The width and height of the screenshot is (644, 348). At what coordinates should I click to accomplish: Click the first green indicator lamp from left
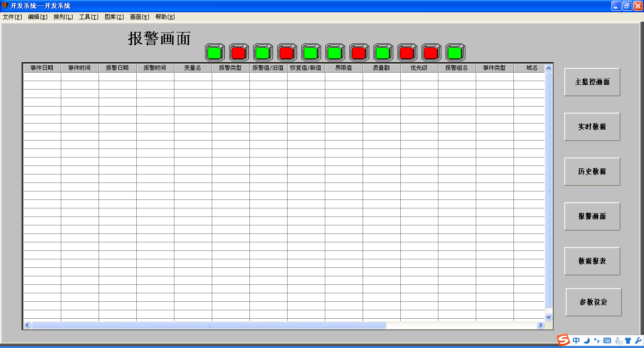click(215, 52)
